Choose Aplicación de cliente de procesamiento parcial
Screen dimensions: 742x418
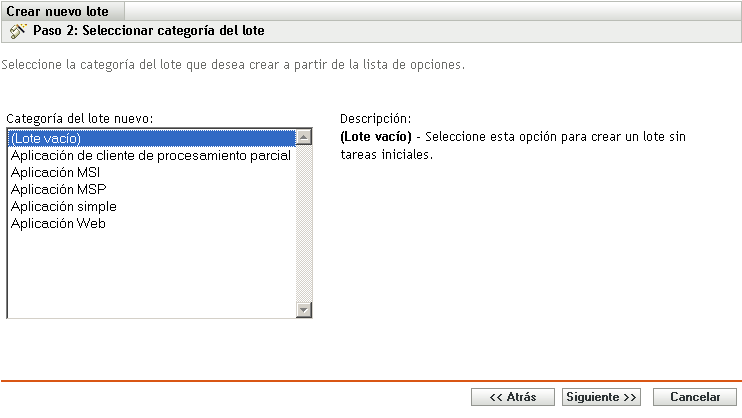coord(150,155)
